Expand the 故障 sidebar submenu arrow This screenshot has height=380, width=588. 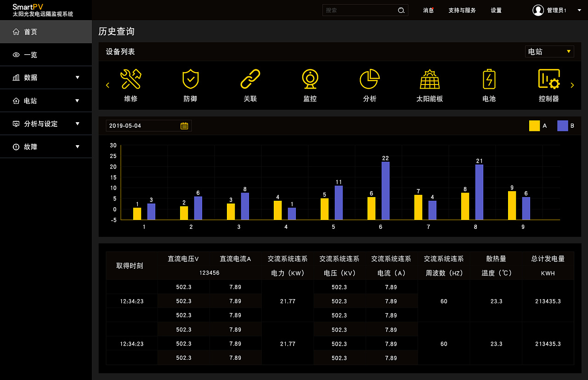click(77, 146)
